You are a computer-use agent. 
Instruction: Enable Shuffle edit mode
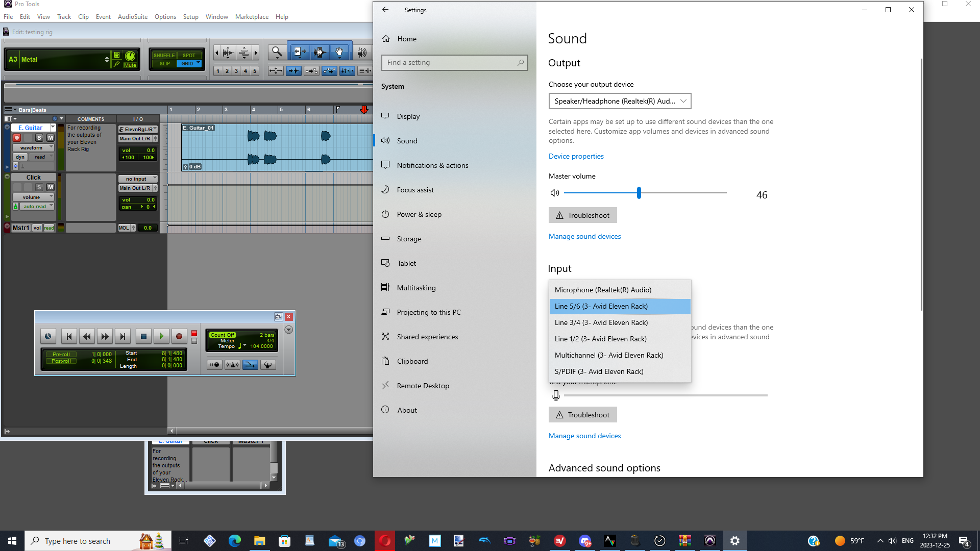click(x=164, y=55)
